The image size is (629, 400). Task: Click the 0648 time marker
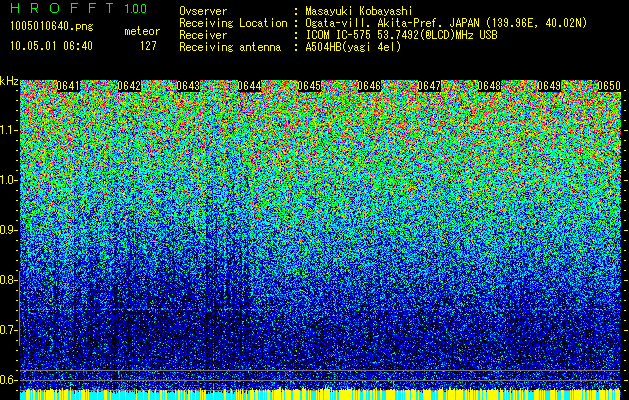[489, 86]
